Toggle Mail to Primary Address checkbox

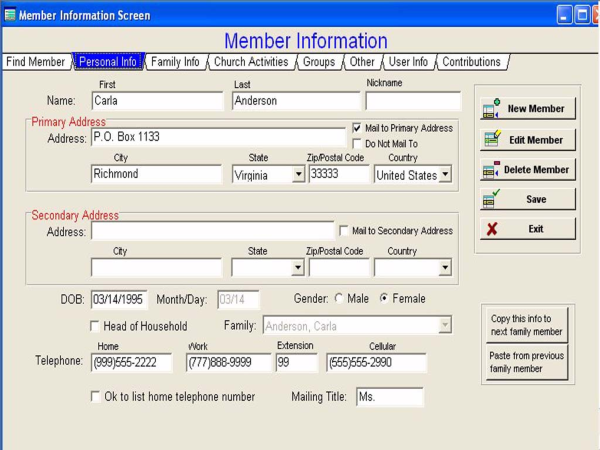tap(357, 128)
